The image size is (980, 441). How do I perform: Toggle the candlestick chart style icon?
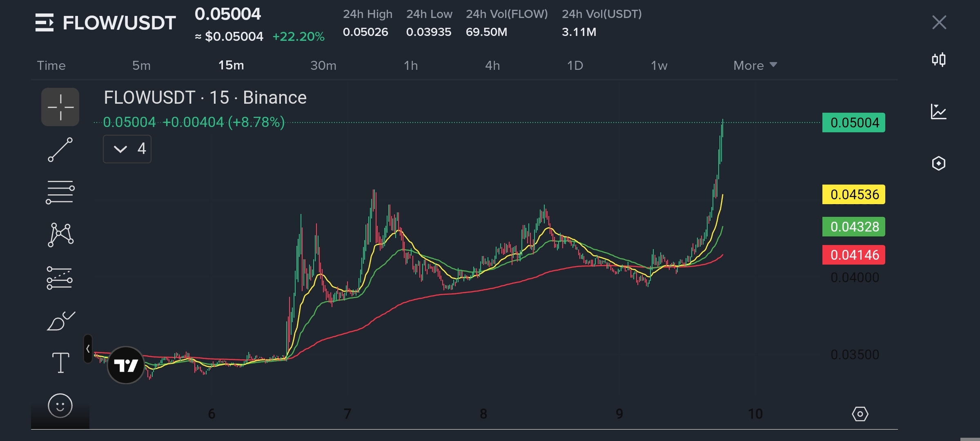pyautogui.click(x=938, y=60)
